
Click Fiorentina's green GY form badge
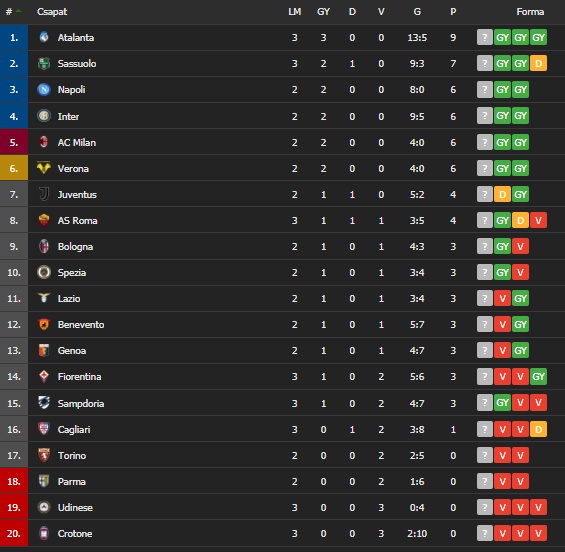(x=538, y=377)
